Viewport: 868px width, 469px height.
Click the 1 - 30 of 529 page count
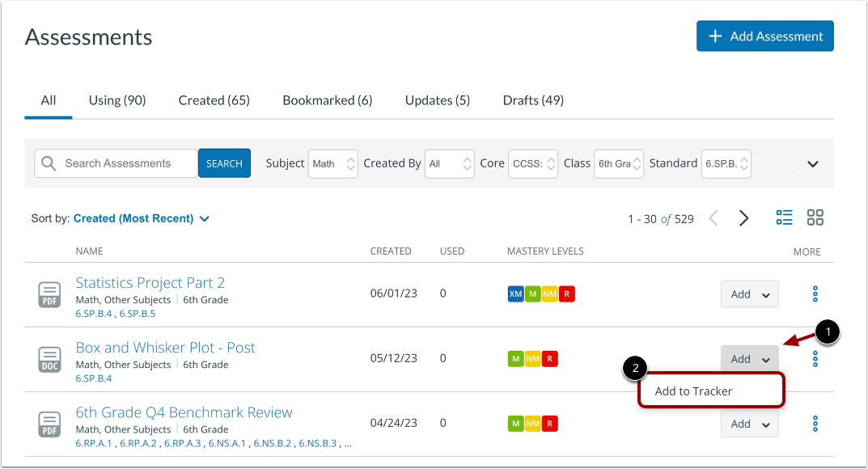click(660, 219)
